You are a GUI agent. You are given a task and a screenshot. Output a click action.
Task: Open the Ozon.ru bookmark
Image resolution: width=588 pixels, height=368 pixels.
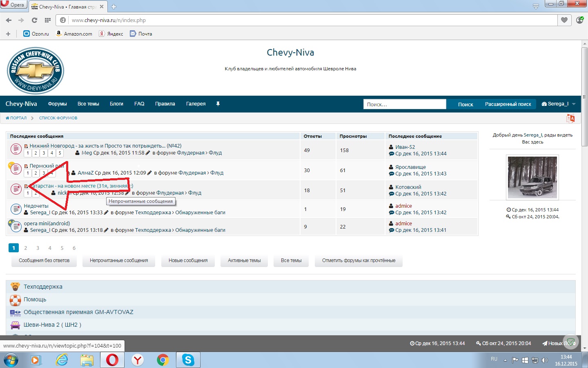36,34
